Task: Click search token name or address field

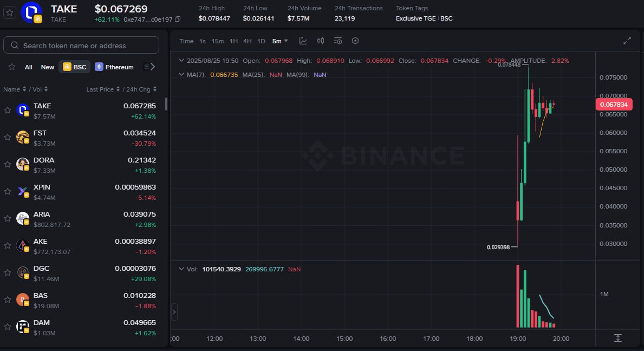Action: 81,45
